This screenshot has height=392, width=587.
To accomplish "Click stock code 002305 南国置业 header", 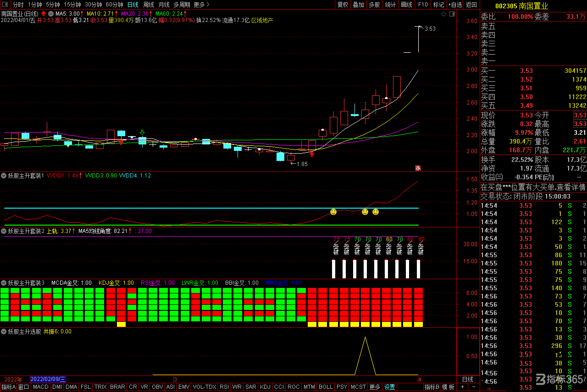I will click(521, 6).
